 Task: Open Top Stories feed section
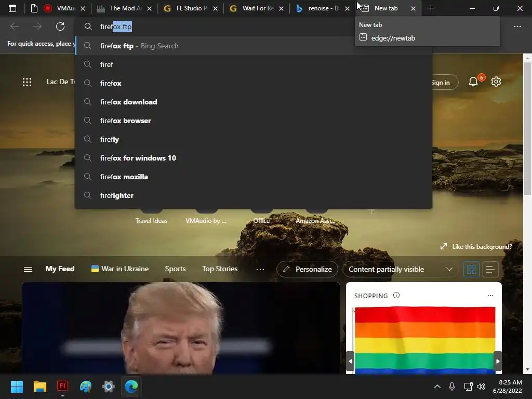click(220, 269)
